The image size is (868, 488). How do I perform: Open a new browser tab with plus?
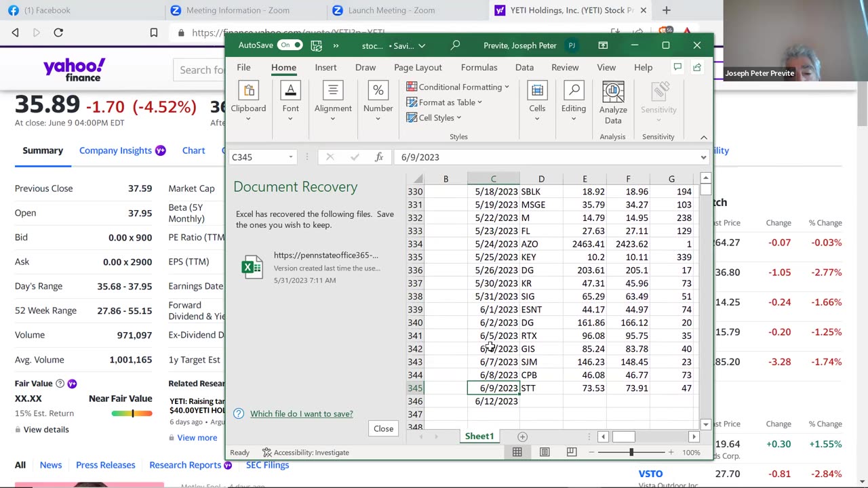coord(666,10)
